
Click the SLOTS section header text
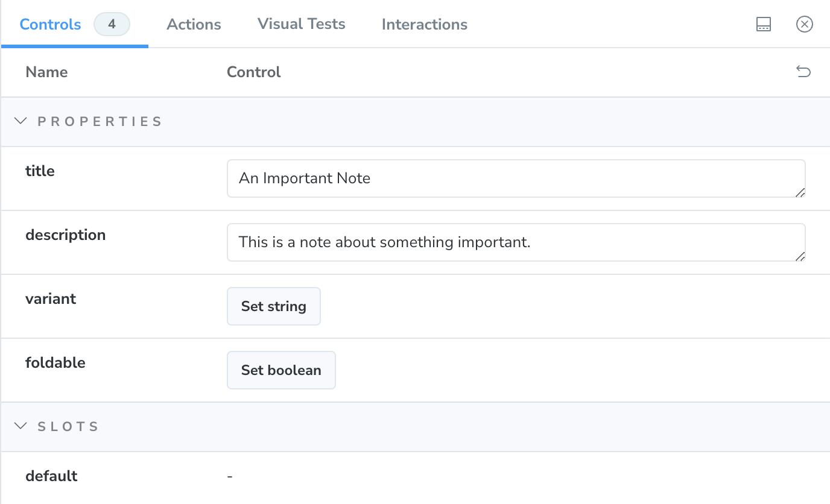(x=68, y=427)
